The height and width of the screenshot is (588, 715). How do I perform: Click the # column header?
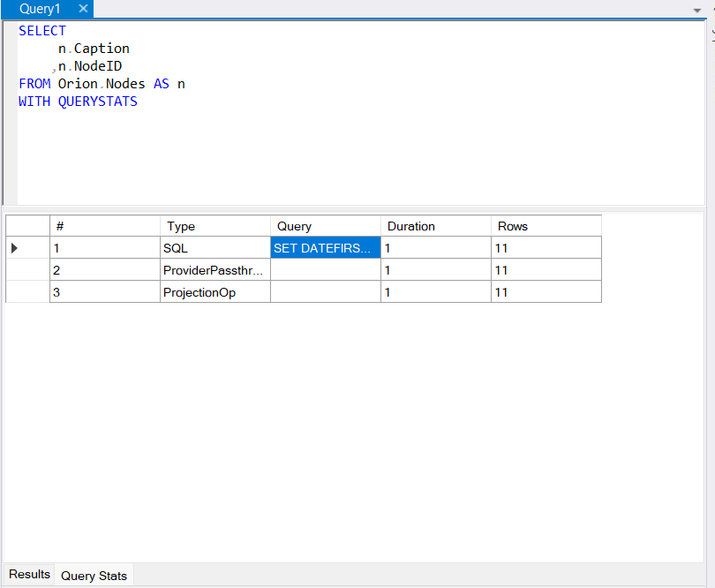point(105,226)
